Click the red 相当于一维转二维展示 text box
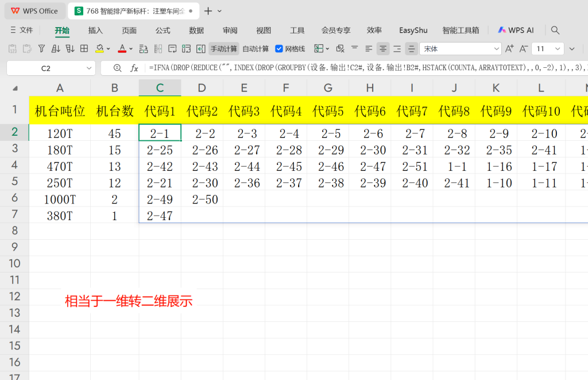 pos(129,301)
